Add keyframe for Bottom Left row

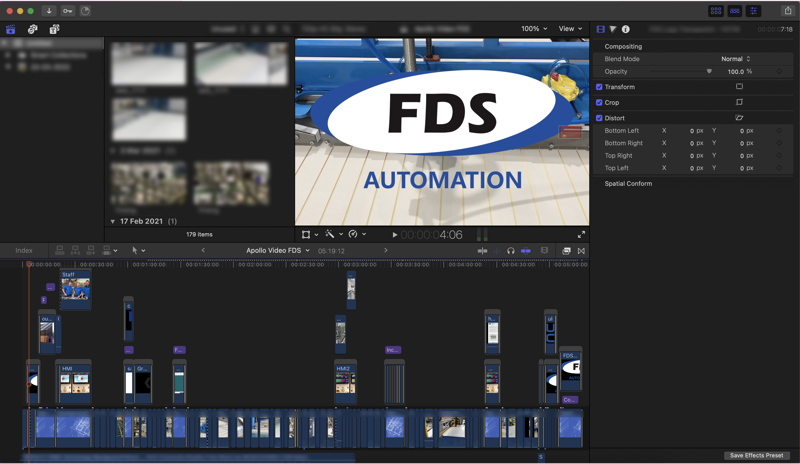(x=779, y=131)
